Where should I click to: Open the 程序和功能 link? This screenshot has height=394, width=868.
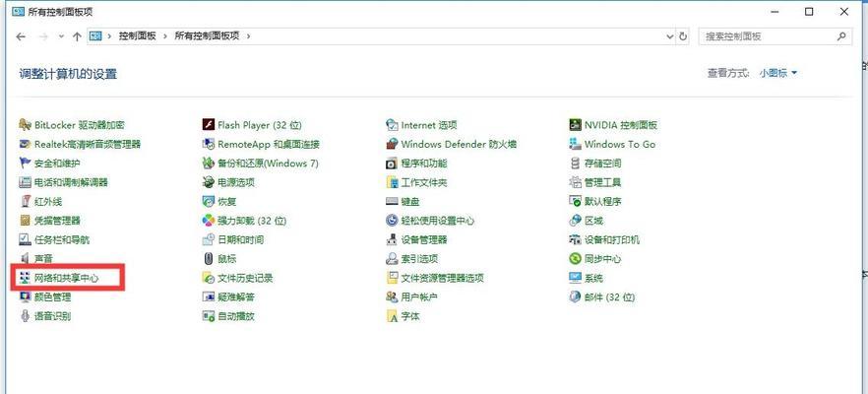[x=424, y=164]
